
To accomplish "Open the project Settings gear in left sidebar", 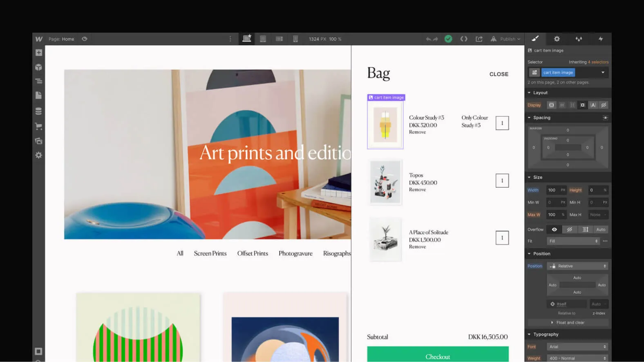I will click(x=39, y=155).
